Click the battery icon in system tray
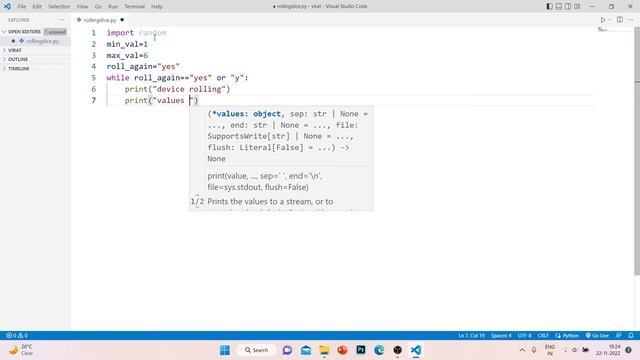This screenshot has height=360, width=640. click(x=585, y=350)
